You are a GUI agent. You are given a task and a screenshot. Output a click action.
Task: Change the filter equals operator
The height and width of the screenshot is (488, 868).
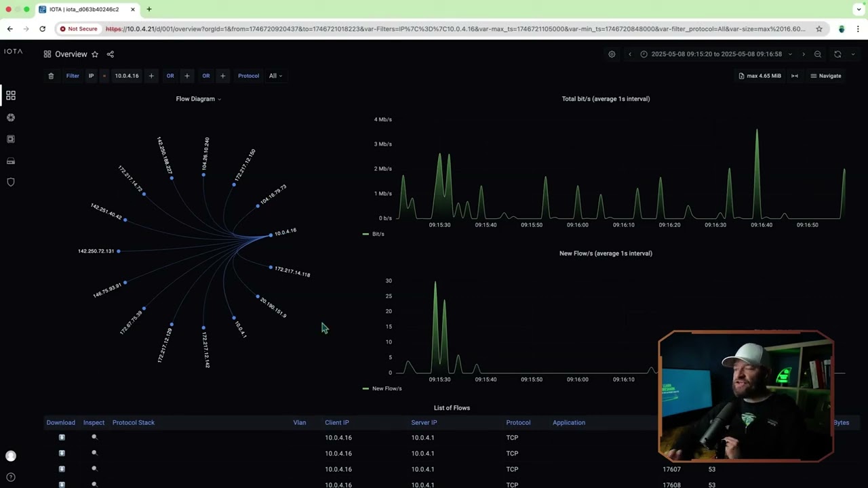coord(104,76)
